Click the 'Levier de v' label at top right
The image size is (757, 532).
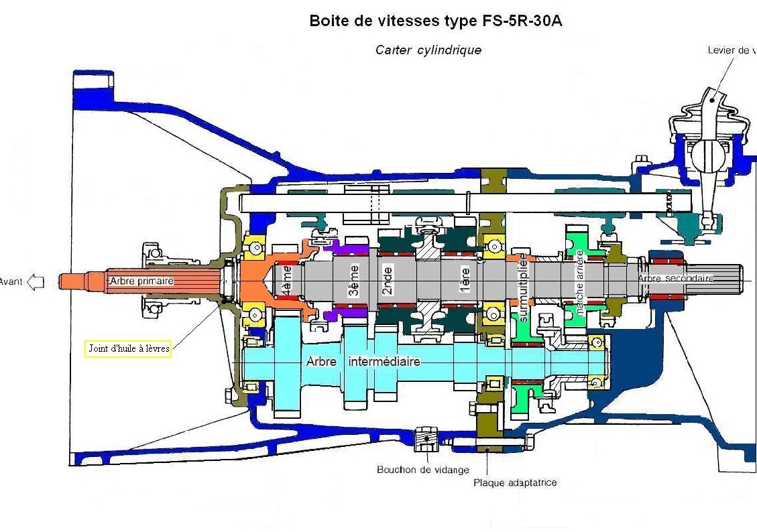732,50
